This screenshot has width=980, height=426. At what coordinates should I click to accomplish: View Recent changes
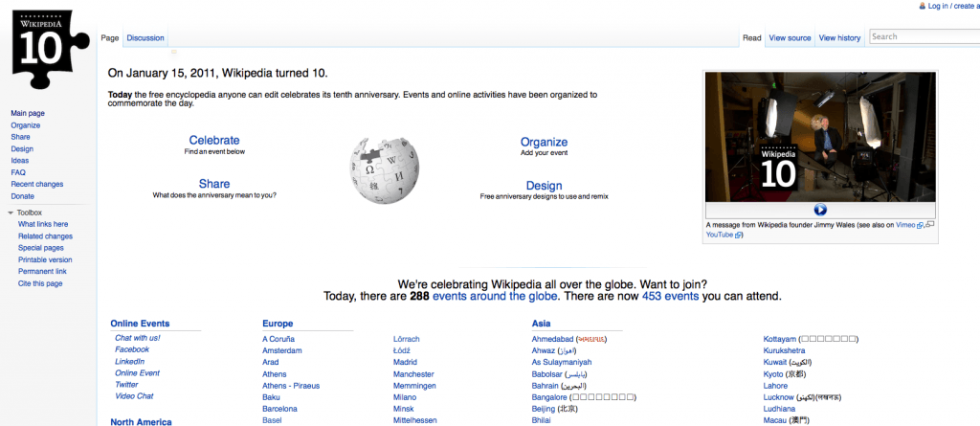pyautogui.click(x=37, y=184)
